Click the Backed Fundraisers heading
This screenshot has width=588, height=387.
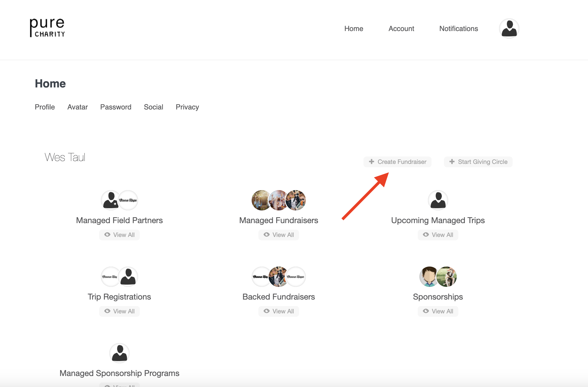click(x=278, y=297)
